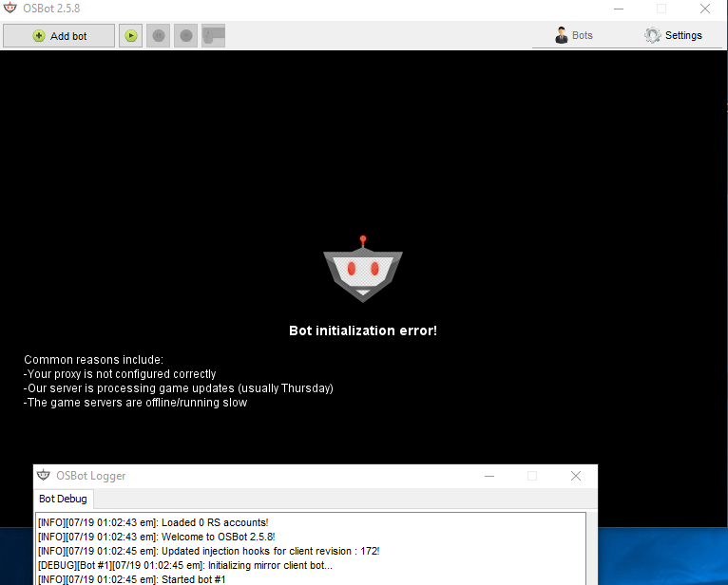Click the 'Initializing mirror client bot...' log line
Screen dimensions: 728x585
(185, 565)
